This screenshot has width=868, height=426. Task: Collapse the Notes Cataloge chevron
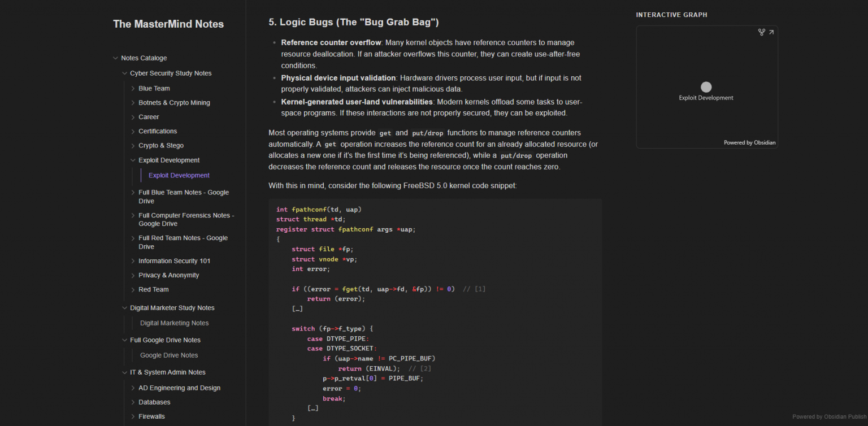(116, 58)
